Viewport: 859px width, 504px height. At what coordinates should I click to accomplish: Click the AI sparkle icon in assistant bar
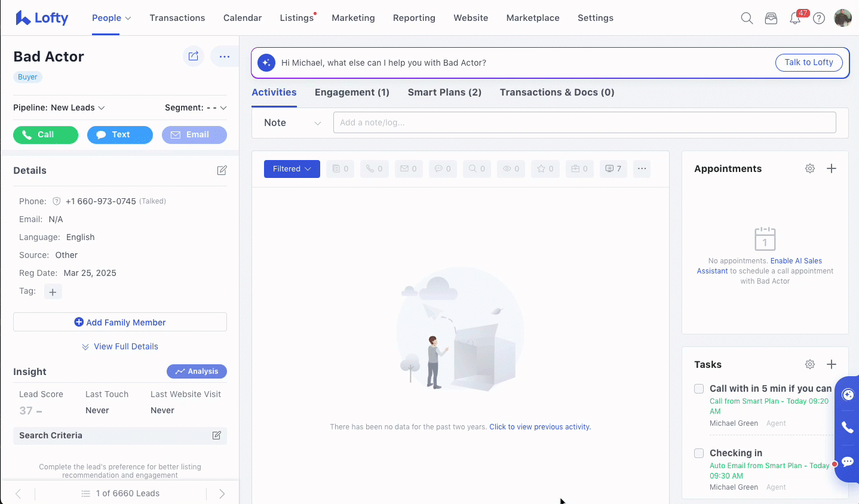click(x=266, y=63)
